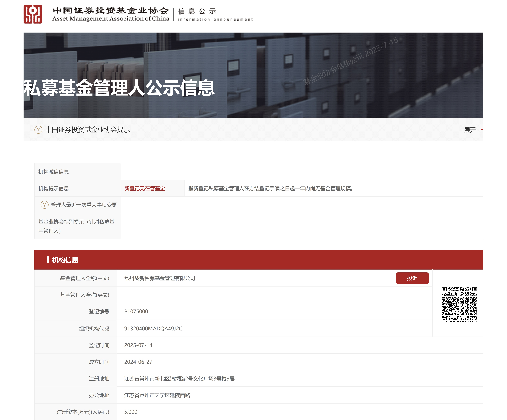Click the AMAC red seal logo
Viewport: 507px width, 420px height.
coord(33,14)
